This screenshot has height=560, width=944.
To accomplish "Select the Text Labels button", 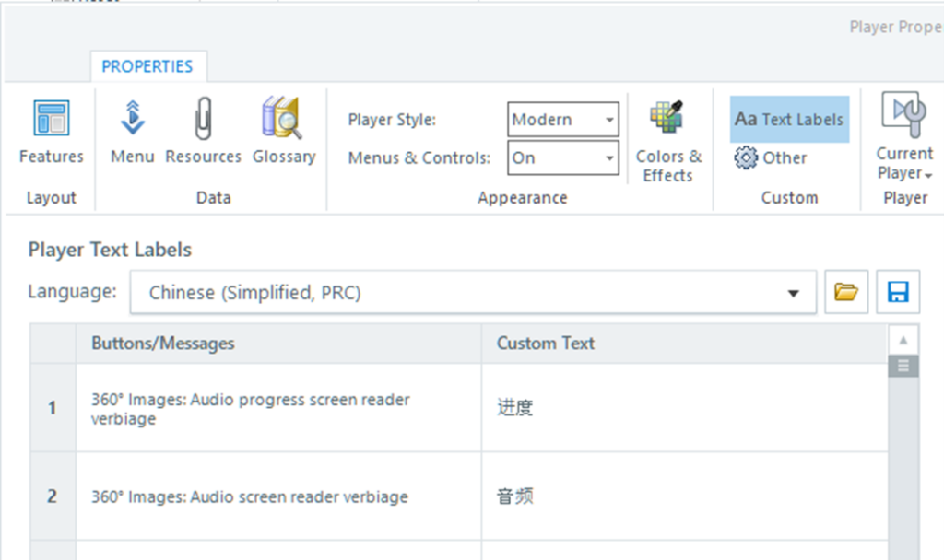I will click(x=789, y=120).
